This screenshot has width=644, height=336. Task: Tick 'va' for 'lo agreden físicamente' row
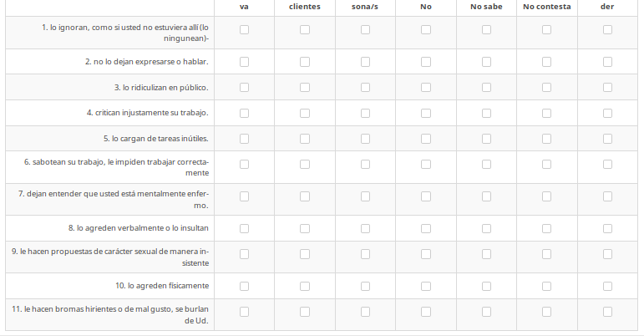pyautogui.click(x=245, y=286)
